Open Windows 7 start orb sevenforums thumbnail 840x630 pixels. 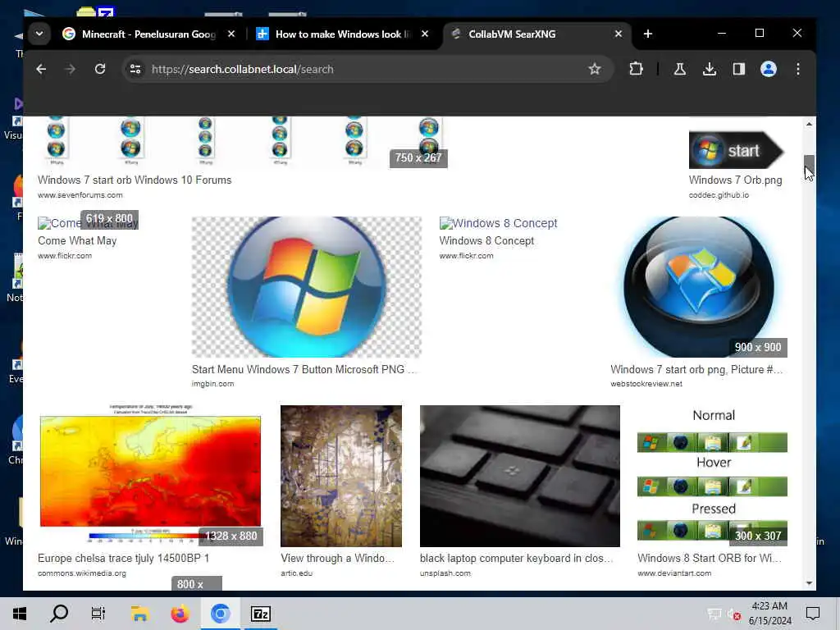pyautogui.click(x=242, y=142)
